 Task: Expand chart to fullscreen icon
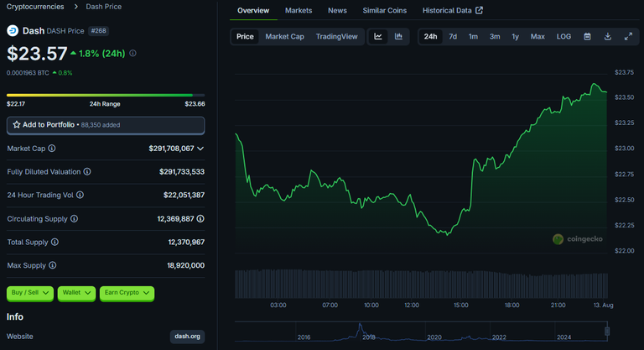pos(628,37)
